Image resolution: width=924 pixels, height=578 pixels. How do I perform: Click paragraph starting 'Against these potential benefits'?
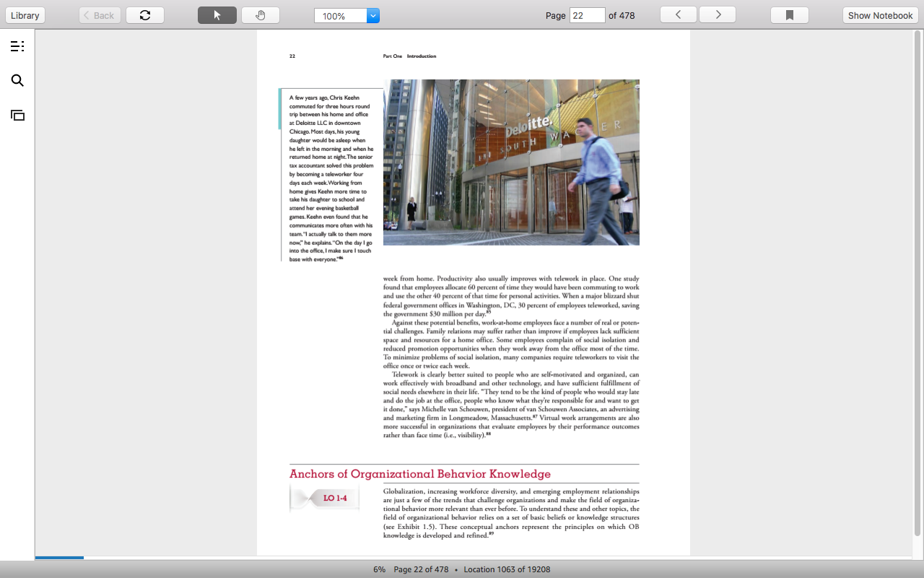point(511,344)
